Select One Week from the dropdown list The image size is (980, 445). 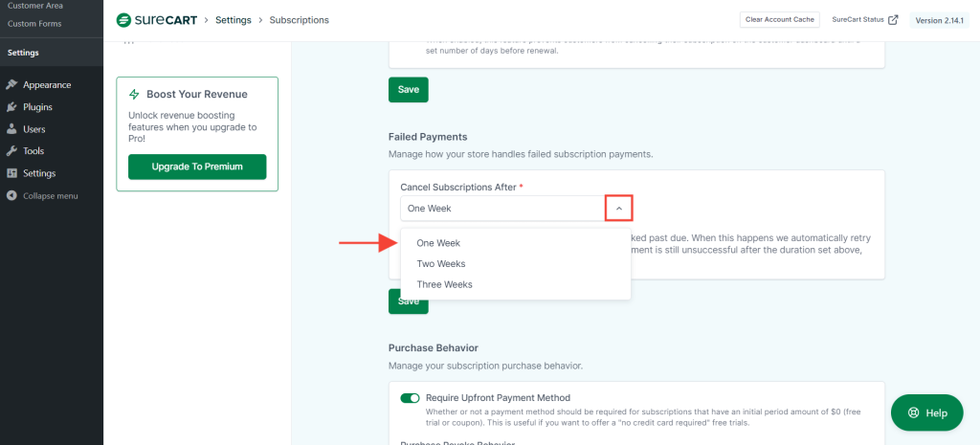tap(438, 243)
